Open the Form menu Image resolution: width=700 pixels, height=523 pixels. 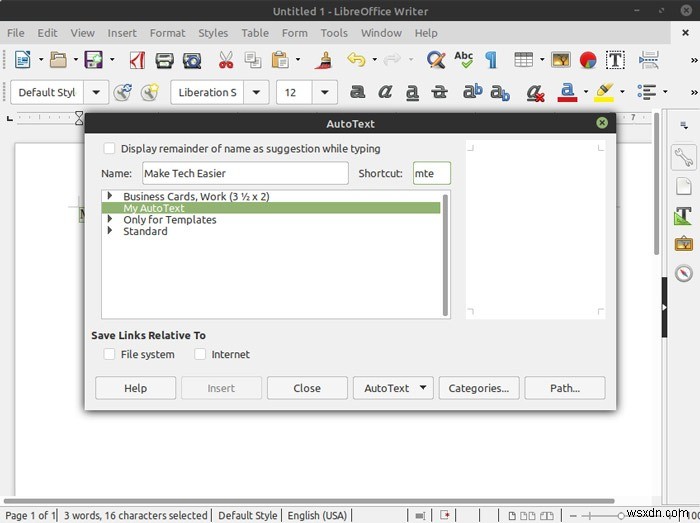click(295, 33)
